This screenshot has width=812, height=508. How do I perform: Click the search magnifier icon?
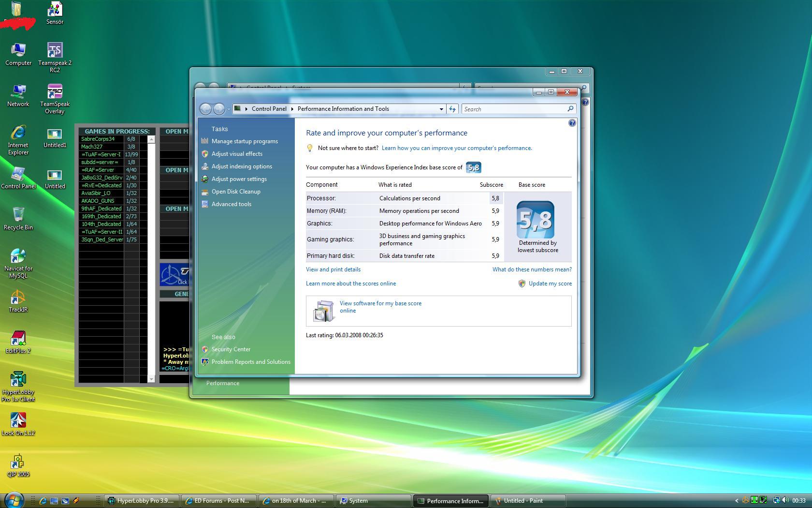[x=570, y=109]
